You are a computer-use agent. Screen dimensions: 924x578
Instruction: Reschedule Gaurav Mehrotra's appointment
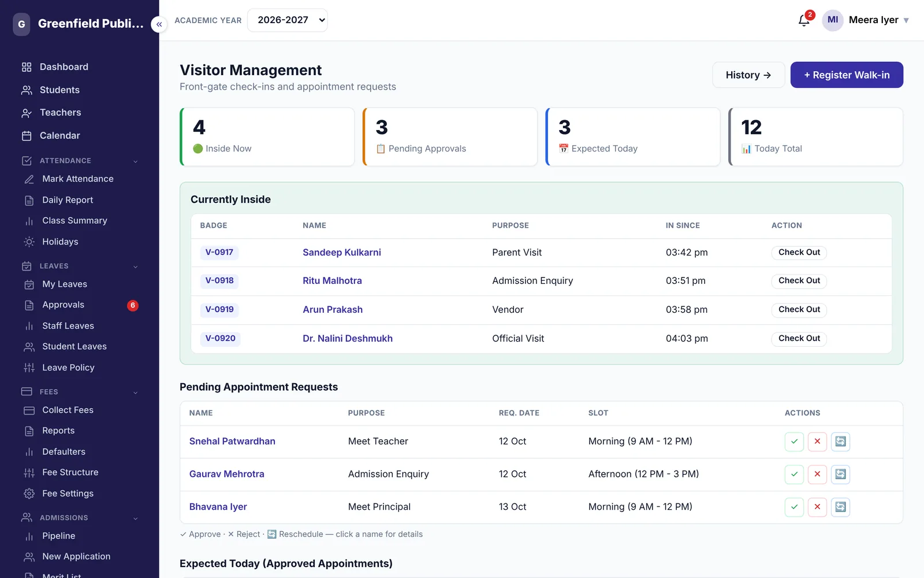(x=840, y=475)
